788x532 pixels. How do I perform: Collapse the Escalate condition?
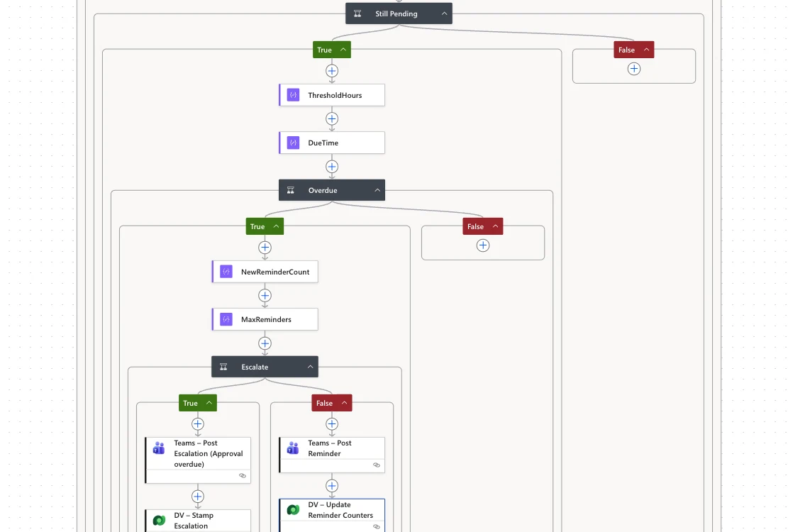tap(310, 367)
